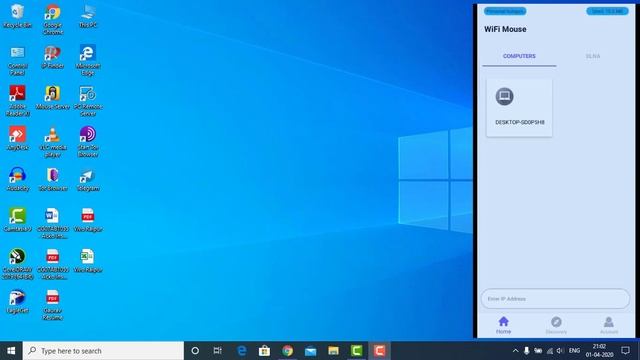The image size is (640, 360).
Task: Select the Camtasia 9 desktop shortcut
Action: pyautogui.click(x=17, y=220)
